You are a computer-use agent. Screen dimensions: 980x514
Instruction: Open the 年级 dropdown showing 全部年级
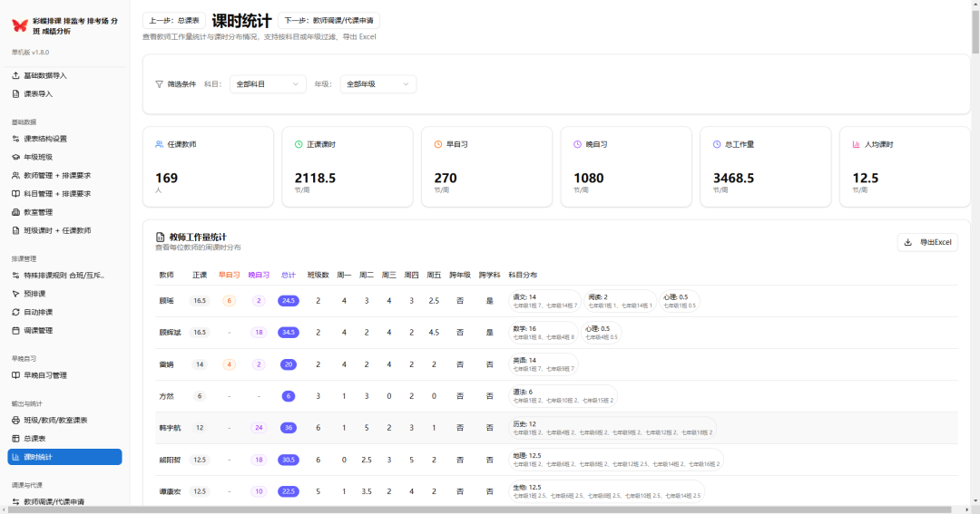pos(378,84)
